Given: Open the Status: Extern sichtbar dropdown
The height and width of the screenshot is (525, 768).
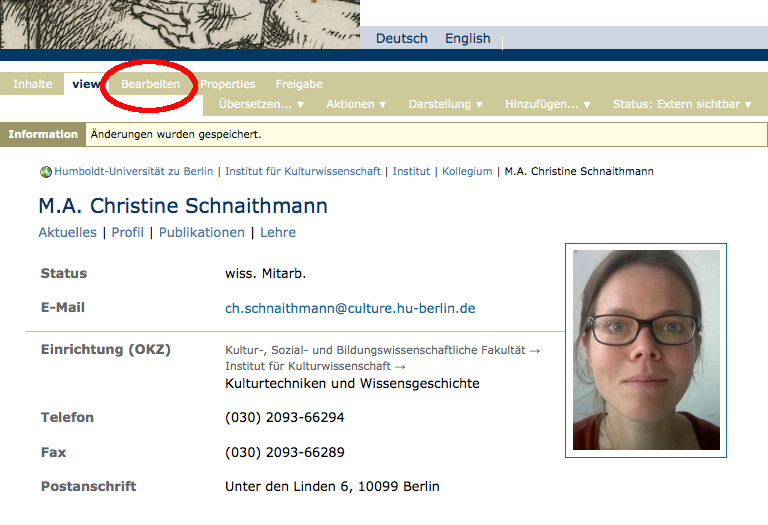Looking at the screenshot, I should coord(682,104).
